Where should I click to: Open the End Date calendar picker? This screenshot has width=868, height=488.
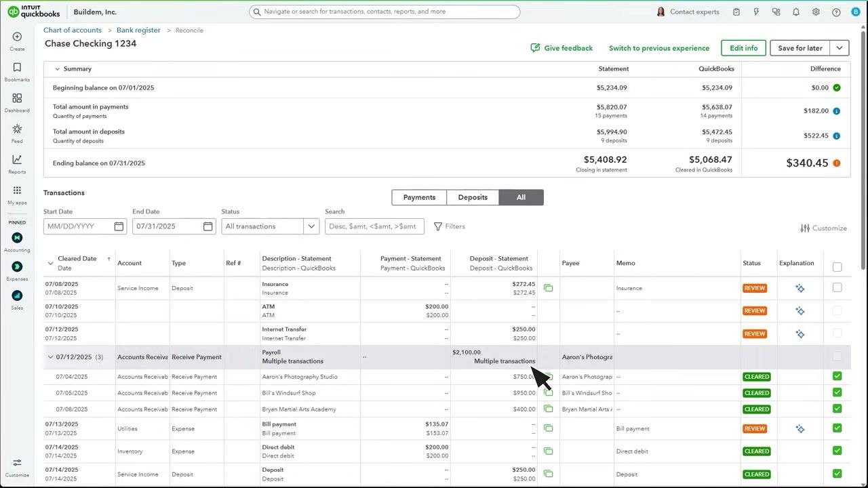[x=208, y=226]
